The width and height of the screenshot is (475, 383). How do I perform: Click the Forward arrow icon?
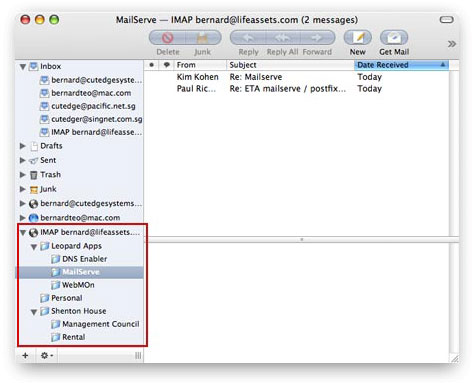point(317,38)
